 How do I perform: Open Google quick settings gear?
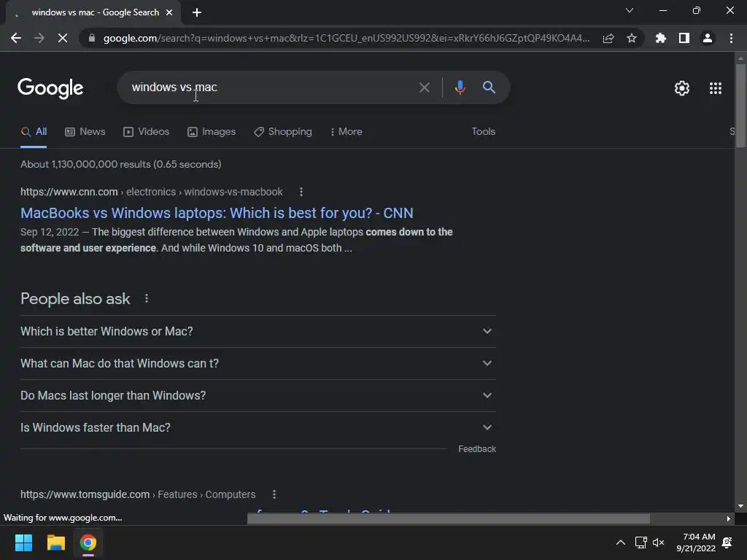(x=682, y=88)
